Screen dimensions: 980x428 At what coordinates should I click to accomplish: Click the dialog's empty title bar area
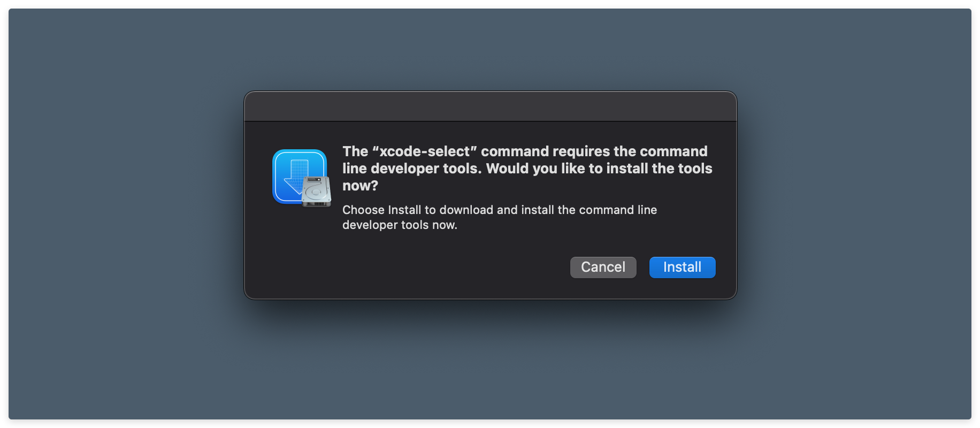490,106
